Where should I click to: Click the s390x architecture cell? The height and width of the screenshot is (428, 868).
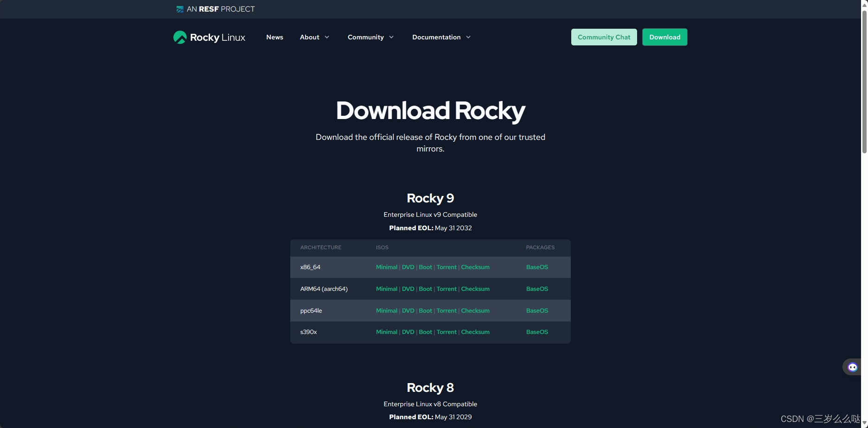[x=308, y=332]
